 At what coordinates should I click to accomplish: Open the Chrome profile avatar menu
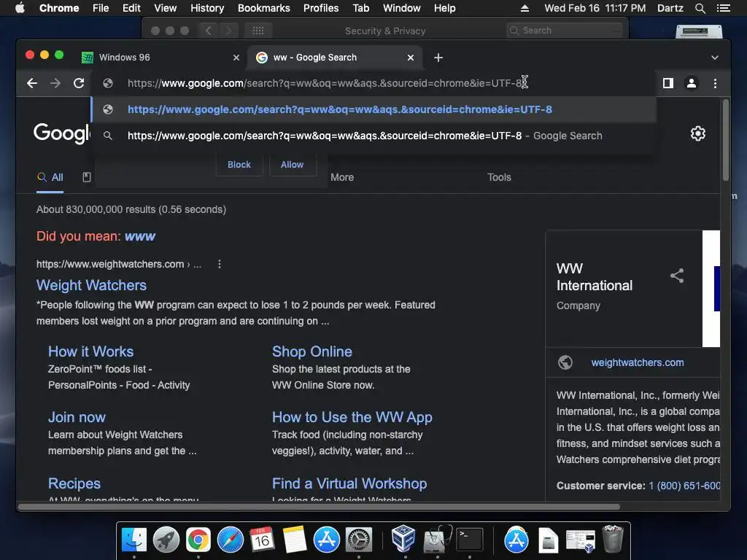pos(692,83)
